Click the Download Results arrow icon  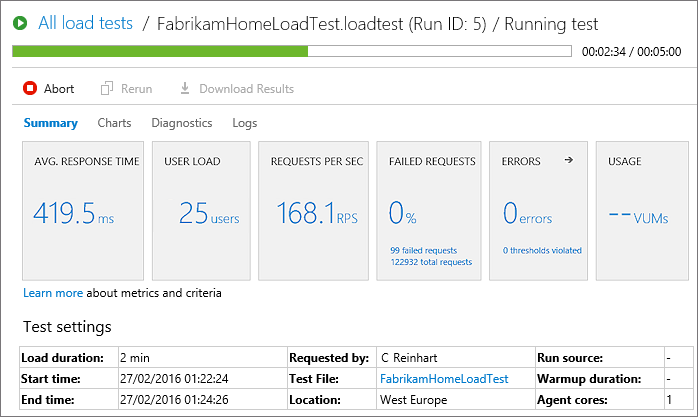pos(185,89)
